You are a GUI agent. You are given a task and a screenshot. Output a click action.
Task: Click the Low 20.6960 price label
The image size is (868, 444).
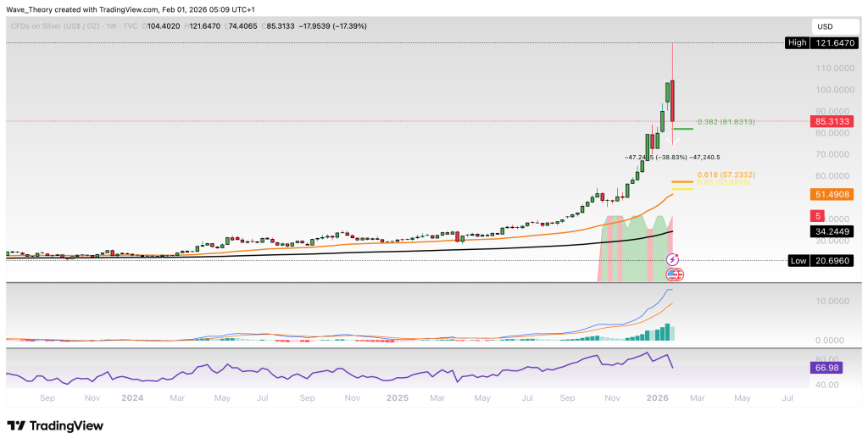coord(823,261)
